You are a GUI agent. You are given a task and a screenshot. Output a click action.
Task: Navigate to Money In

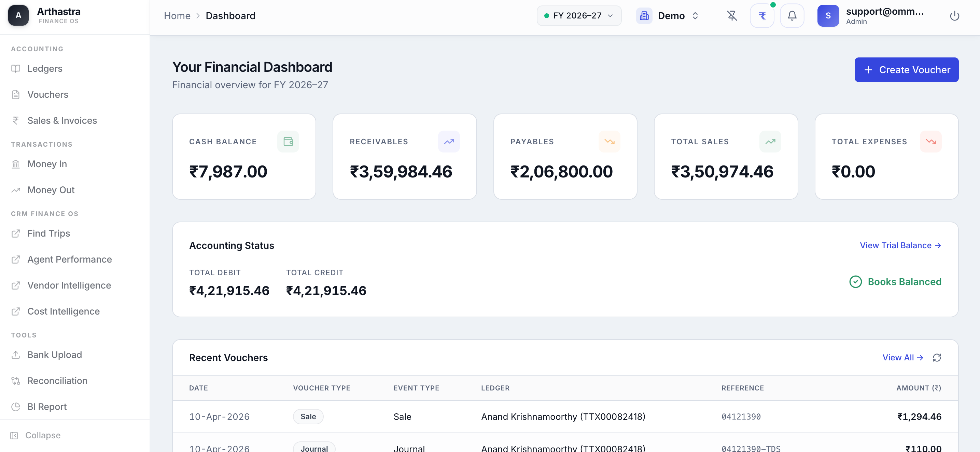47,164
